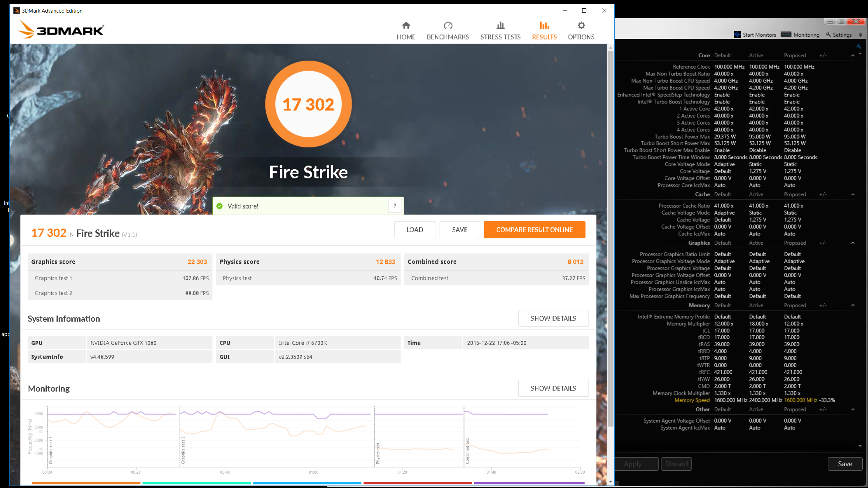Select proposed Cache Voltage 1.275 V

click(x=792, y=220)
